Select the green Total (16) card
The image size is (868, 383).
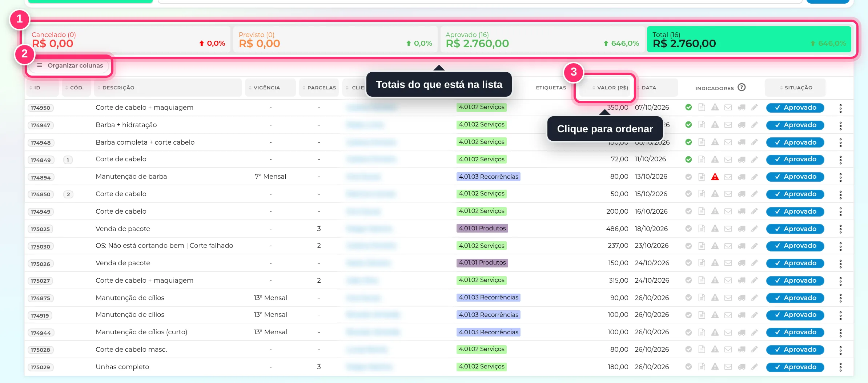click(749, 39)
